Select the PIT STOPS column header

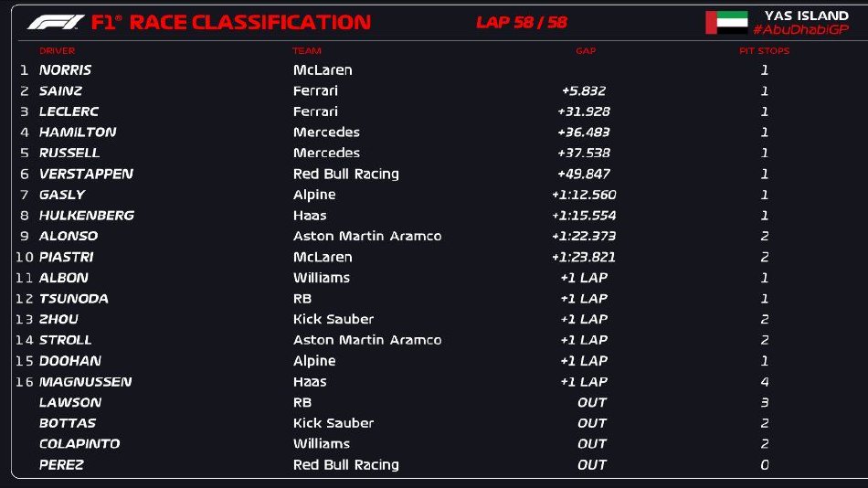(765, 51)
